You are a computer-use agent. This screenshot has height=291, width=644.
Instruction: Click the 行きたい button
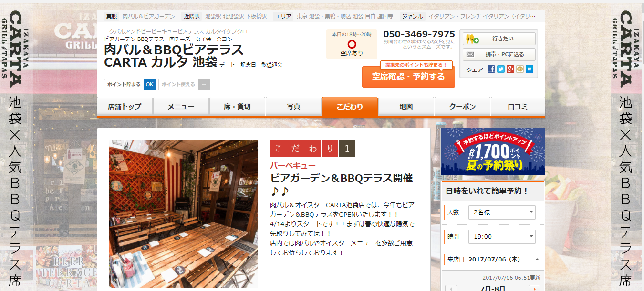(x=499, y=39)
